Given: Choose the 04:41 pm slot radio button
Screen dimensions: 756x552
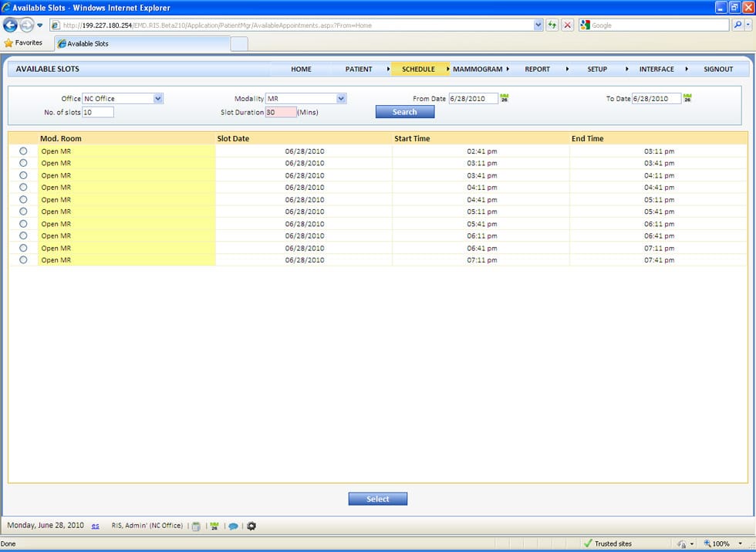Looking at the screenshot, I should 23,199.
